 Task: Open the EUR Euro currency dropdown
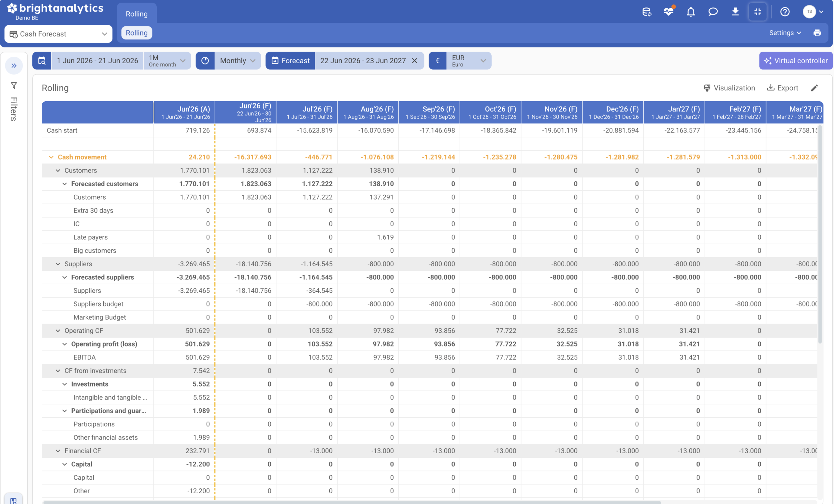point(469,61)
